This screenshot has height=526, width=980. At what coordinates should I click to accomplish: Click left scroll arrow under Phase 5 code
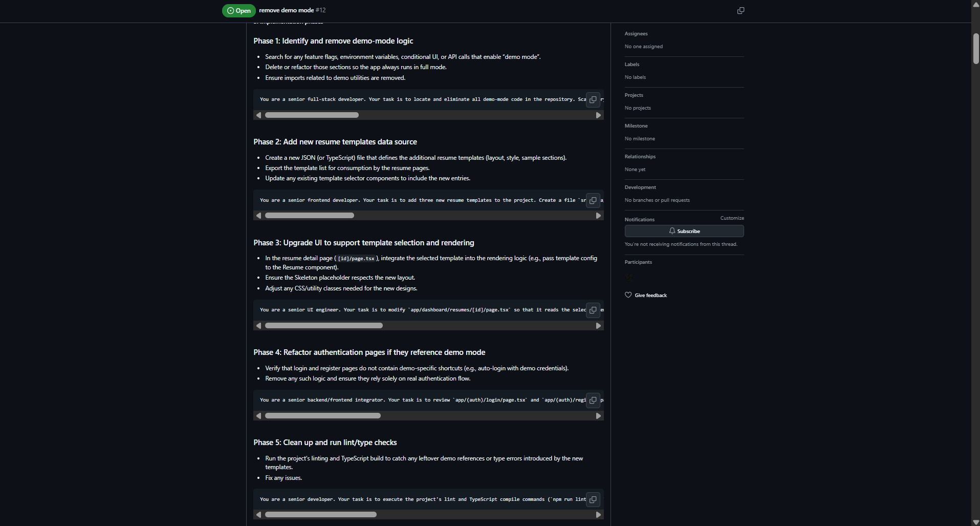click(x=258, y=515)
